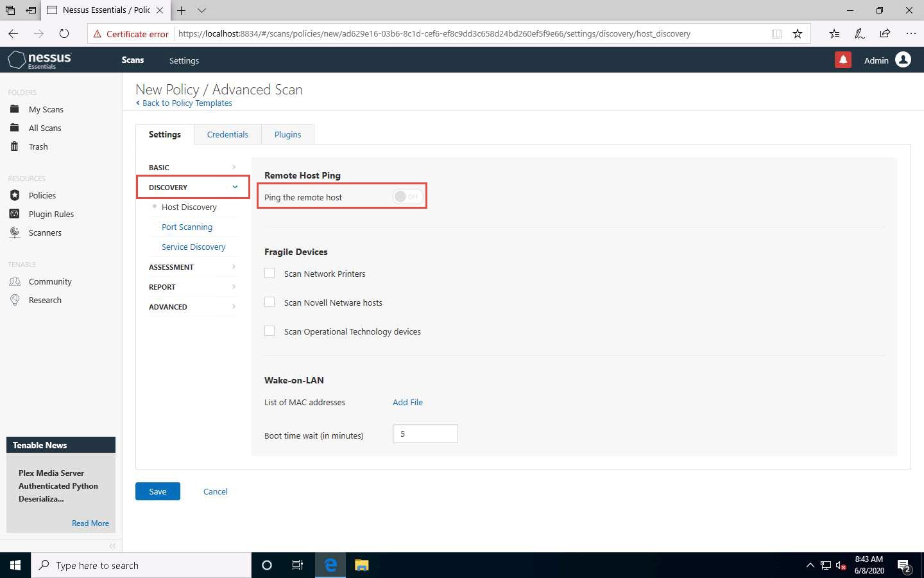Viewport: 924px width, 578px height.
Task: Click Boot time wait input field
Action: [x=425, y=433]
